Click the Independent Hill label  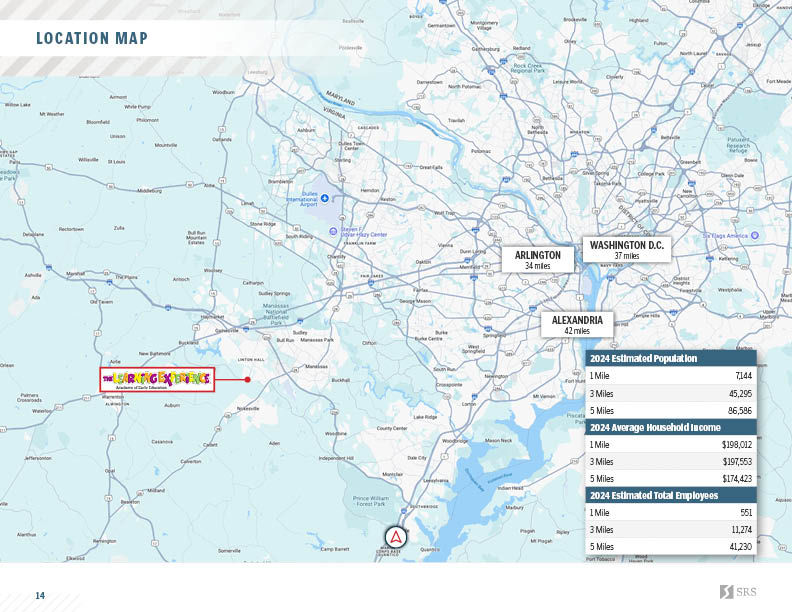click(x=336, y=458)
